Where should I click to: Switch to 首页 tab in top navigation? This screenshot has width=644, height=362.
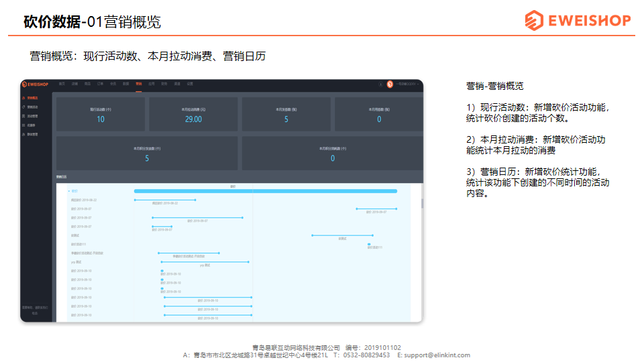click(x=62, y=84)
